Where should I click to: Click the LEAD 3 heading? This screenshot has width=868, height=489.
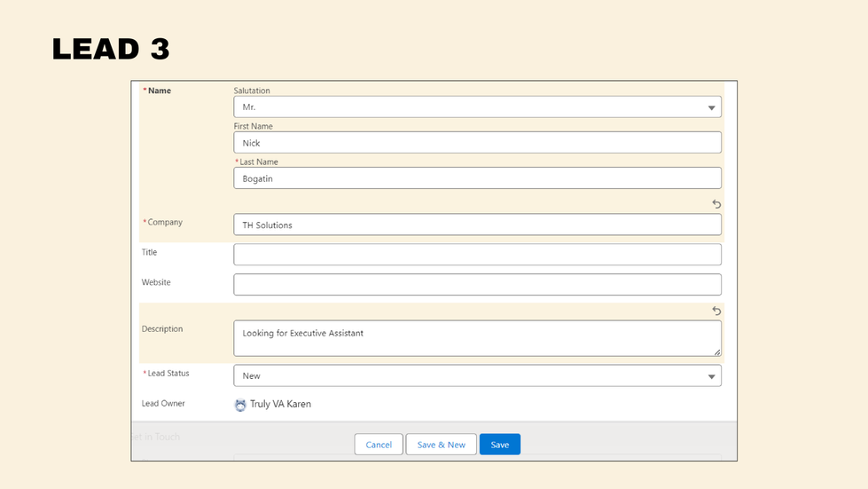click(x=111, y=49)
